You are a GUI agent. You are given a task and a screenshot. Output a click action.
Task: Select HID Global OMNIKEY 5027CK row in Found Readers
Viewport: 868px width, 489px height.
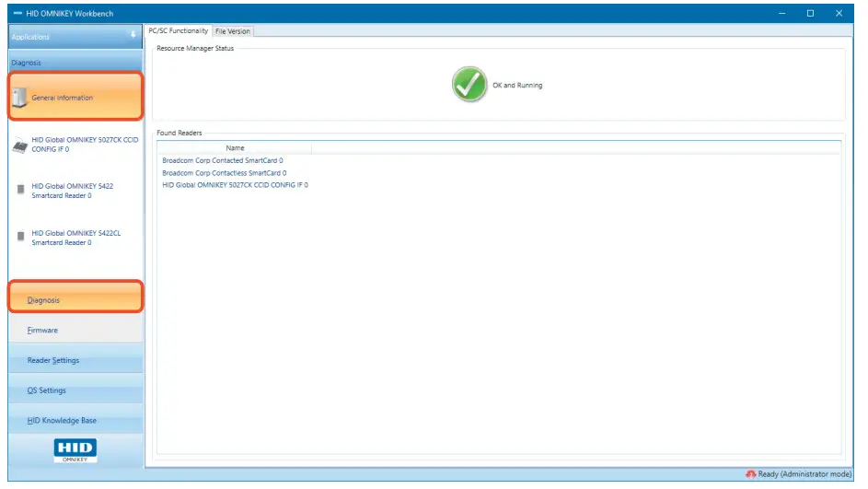(235, 185)
